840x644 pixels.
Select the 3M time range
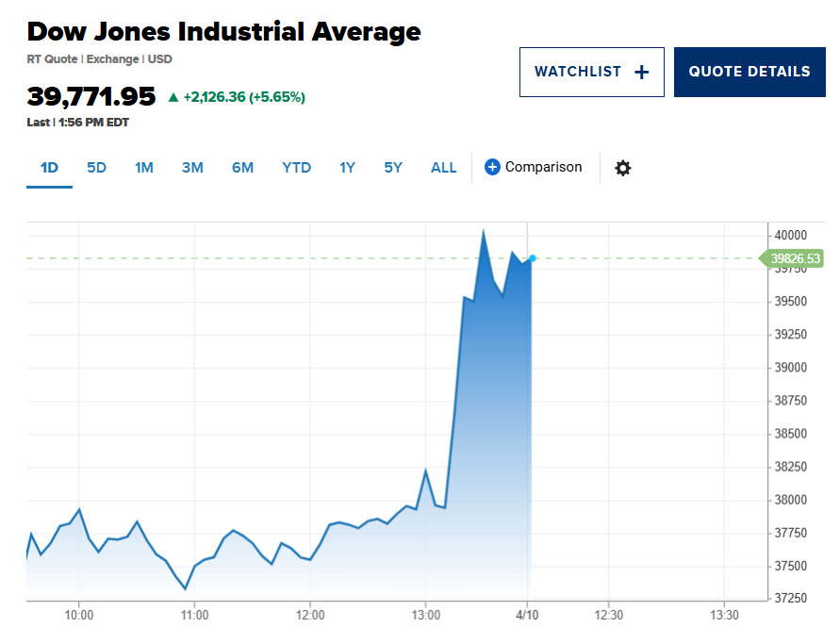pyautogui.click(x=192, y=168)
